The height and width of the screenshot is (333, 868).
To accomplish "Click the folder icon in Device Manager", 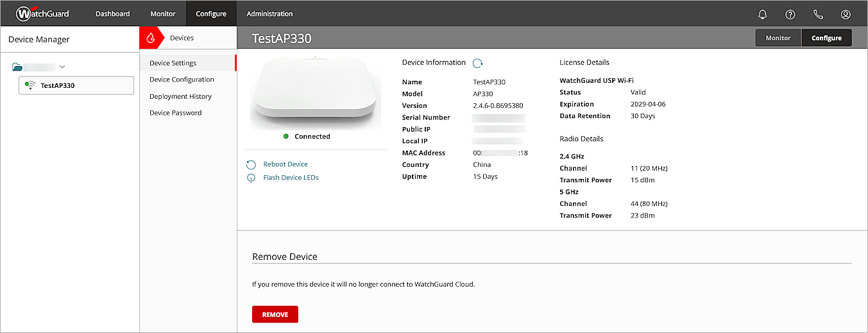I will (17, 67).
